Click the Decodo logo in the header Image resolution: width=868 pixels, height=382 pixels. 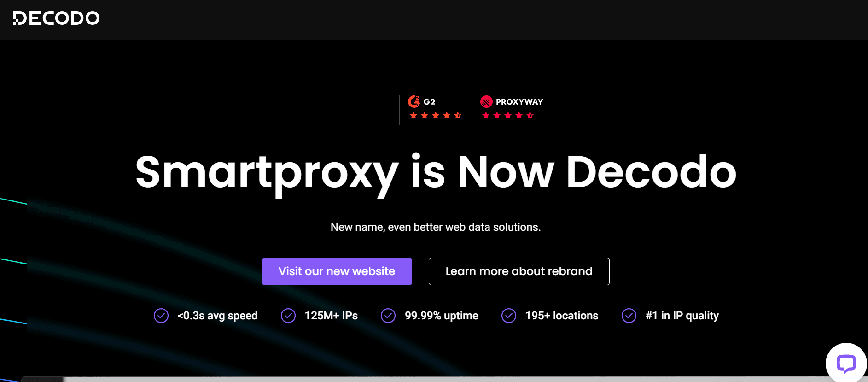click(x=56, y=18)
